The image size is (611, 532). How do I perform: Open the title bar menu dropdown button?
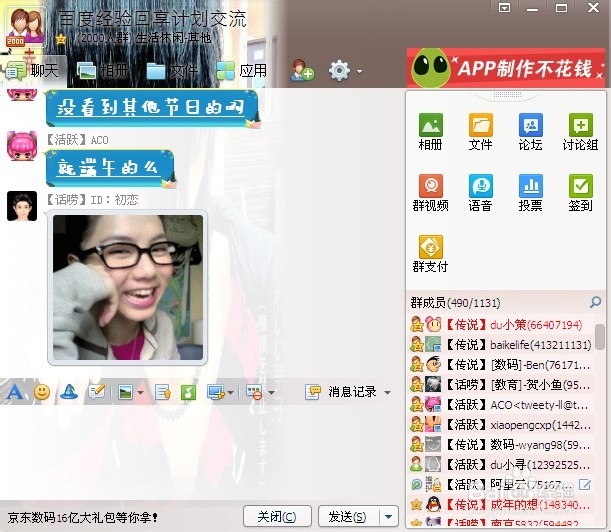click(x=504, y=8)
